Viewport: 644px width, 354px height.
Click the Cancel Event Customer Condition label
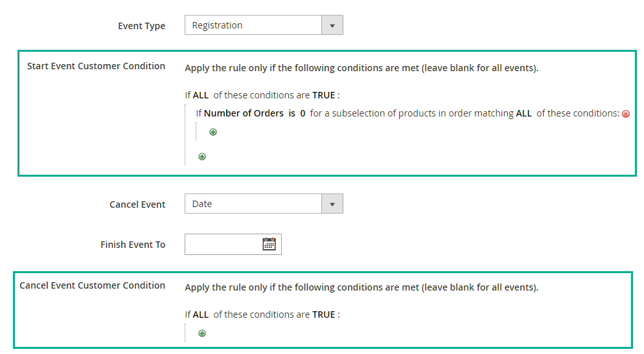(93, 285)
